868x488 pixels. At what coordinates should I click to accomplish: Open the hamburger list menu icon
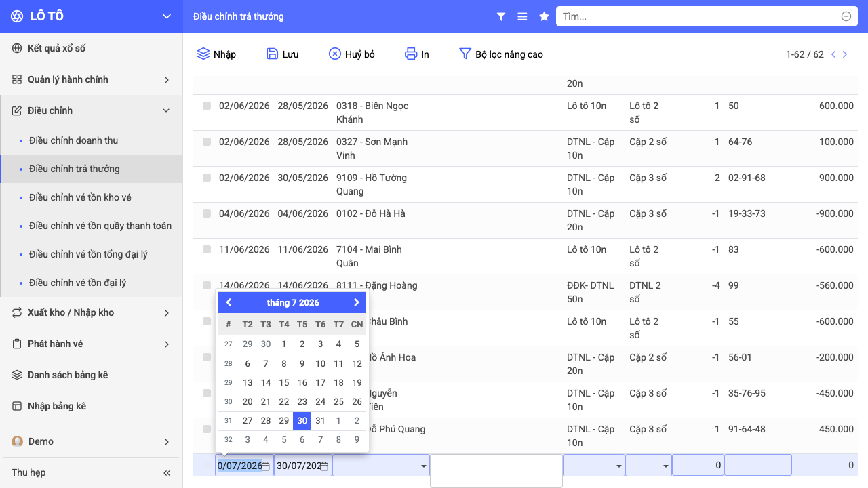pos(522,16)
